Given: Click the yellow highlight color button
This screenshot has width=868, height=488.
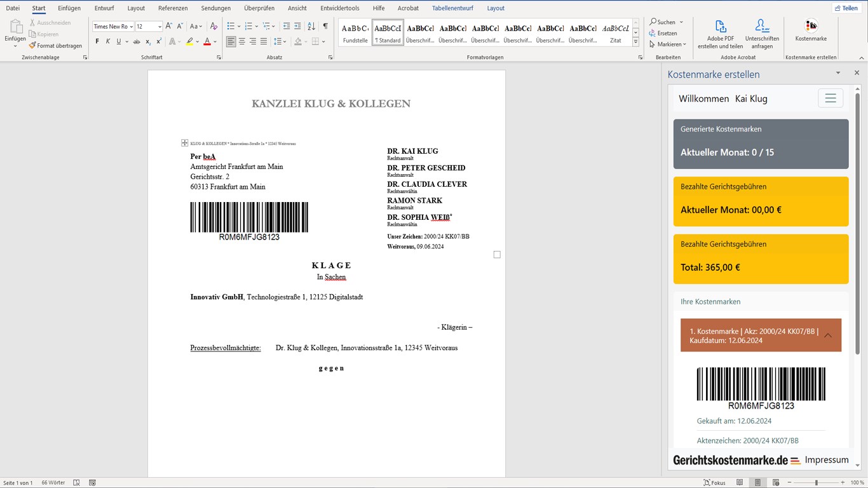Looking at the screenshot, I should (189, 42).
